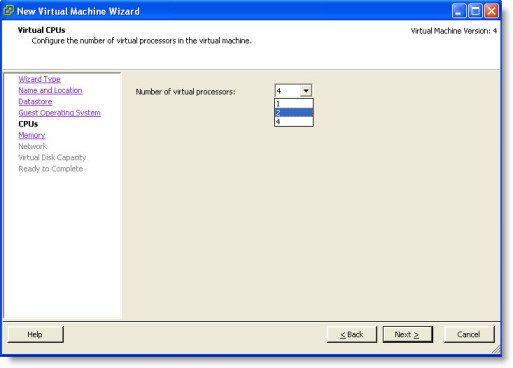Open the Memory step link
This screenshot has height=368, width=513.
coord(32,135)
